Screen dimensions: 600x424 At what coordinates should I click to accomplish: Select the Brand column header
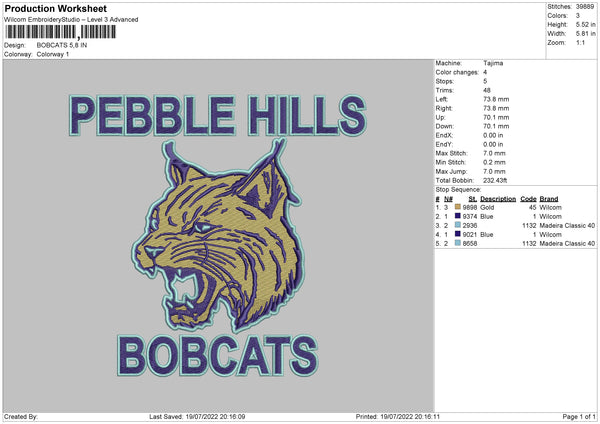(x=549, y=199)
